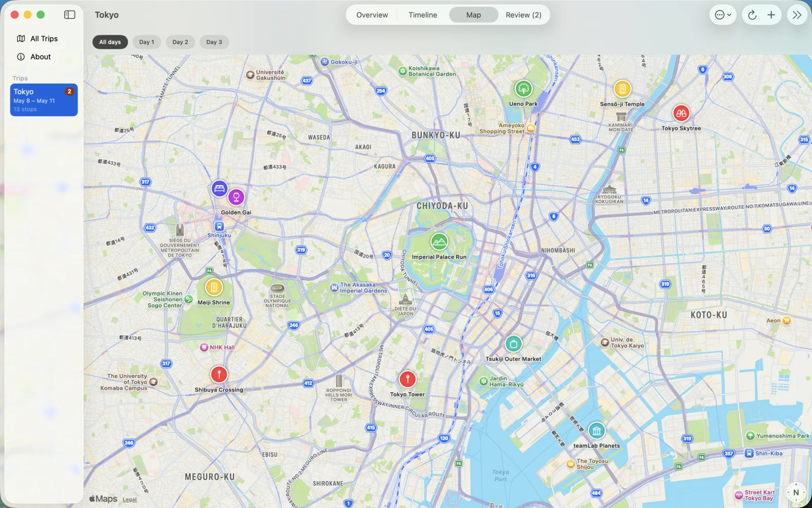The image size is (812, 508).
Task: Click the MEGURO-KU district label
Action: click(210, 477)
